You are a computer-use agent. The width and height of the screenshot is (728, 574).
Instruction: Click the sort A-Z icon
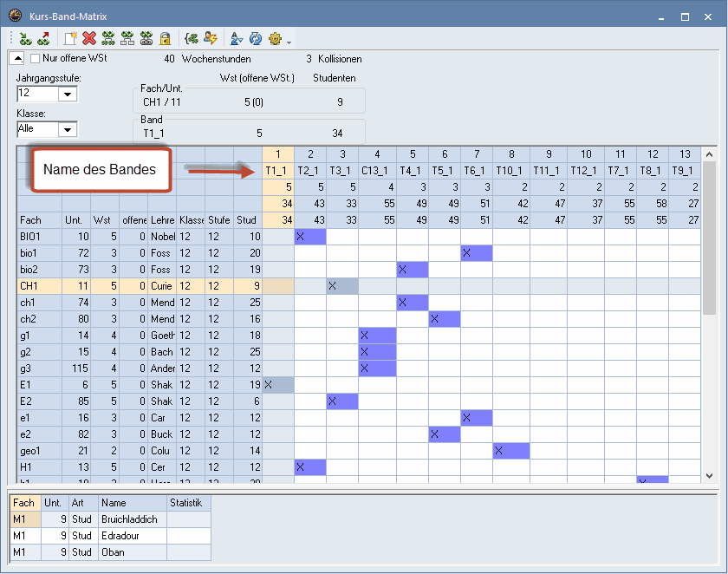click(235, 38)
